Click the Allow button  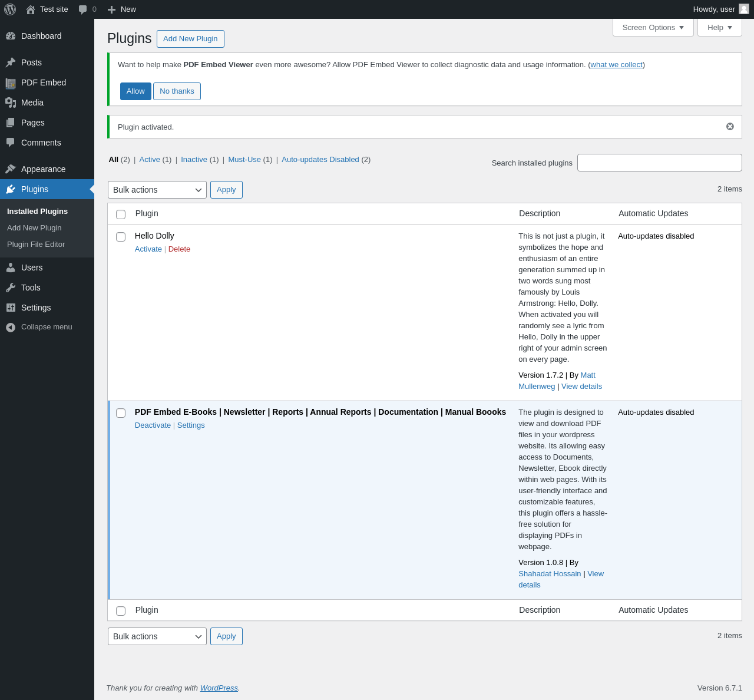[135, 91]
